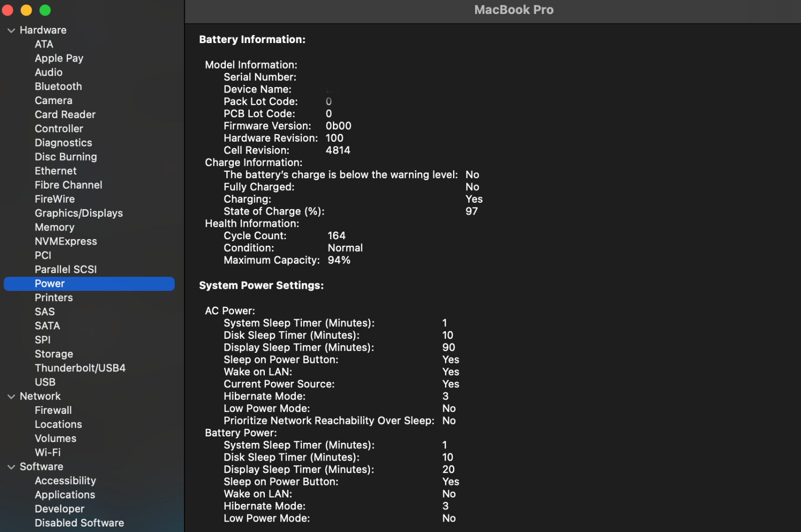Select Thunderbolt/USB4 entry
801x532 pixels.
pyautogui.click(x=80, y=368)
